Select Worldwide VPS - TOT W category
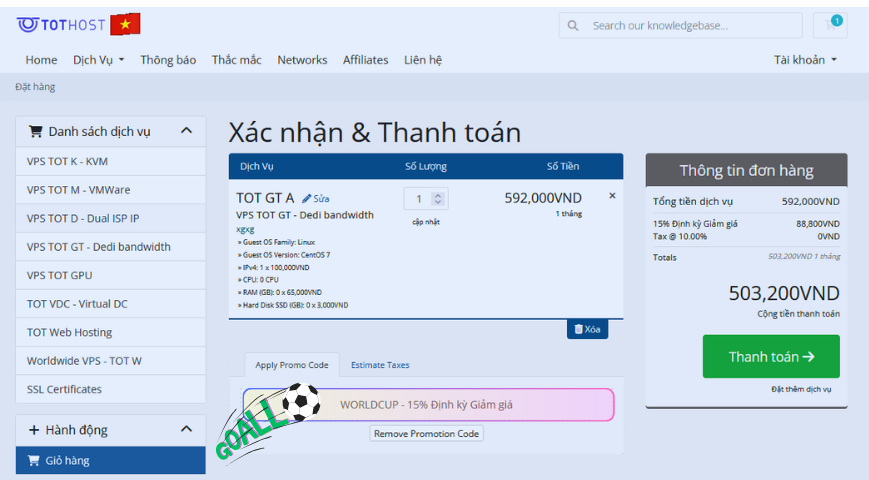 click(x=111, y=361)
